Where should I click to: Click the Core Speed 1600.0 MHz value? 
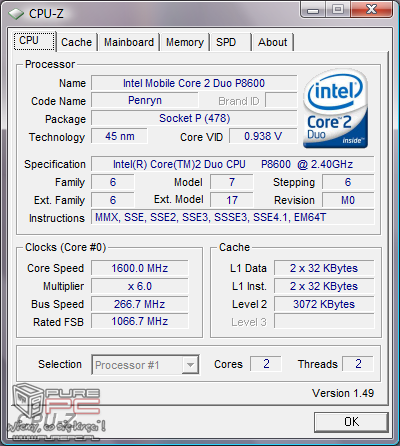click(x=140, y=268)
